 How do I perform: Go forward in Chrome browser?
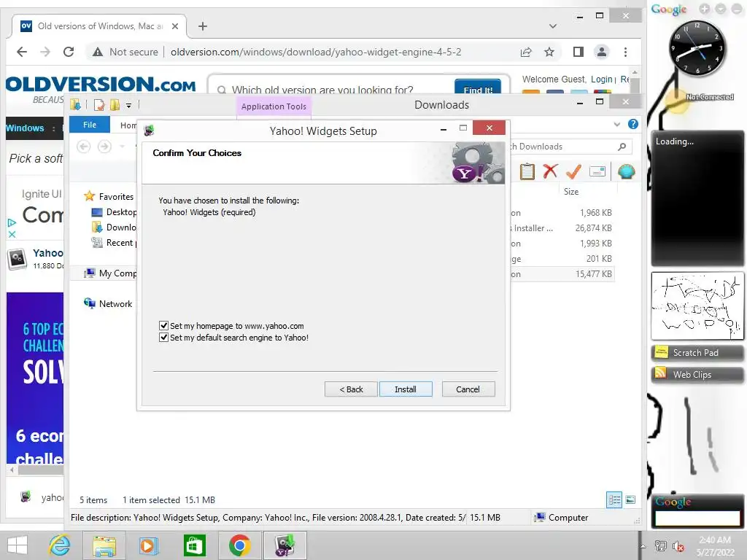45,52
